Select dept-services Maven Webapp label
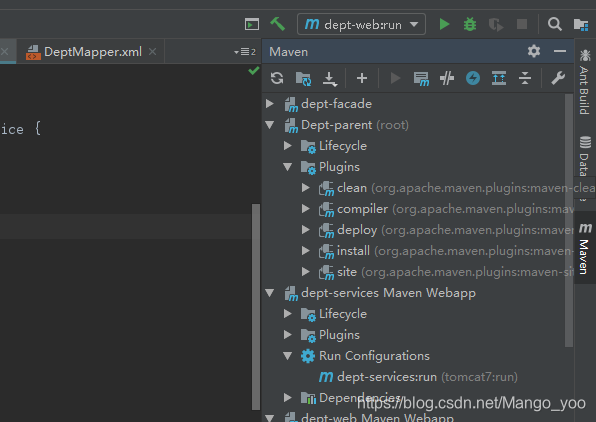The image size is (596, 422). coord(388,293)
